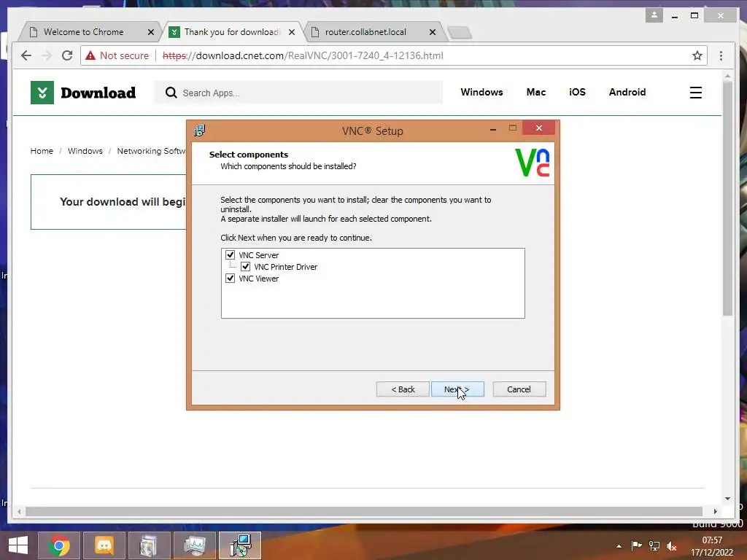Screen dimensions: 747x560
Task: Click the Home breadcrumb link
Action: tap(42, 151)
